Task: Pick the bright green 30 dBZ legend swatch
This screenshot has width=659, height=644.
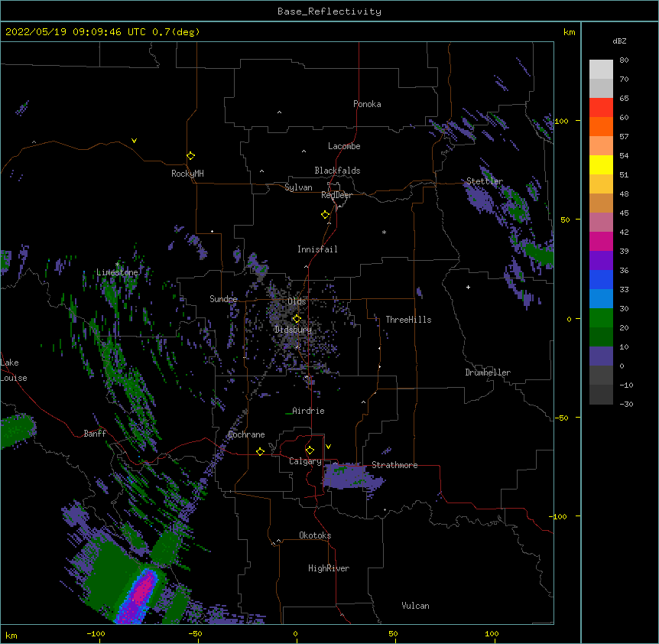Action: (x=601, y=318)
